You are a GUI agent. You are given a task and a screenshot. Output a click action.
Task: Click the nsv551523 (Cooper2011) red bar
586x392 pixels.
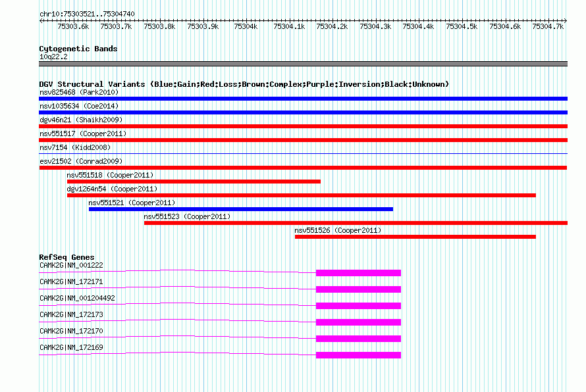(356, 223)
